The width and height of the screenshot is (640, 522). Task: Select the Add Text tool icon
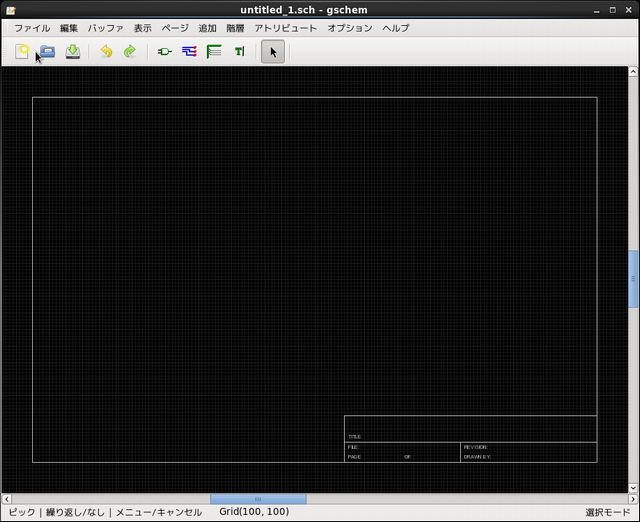tap(239, 52)
